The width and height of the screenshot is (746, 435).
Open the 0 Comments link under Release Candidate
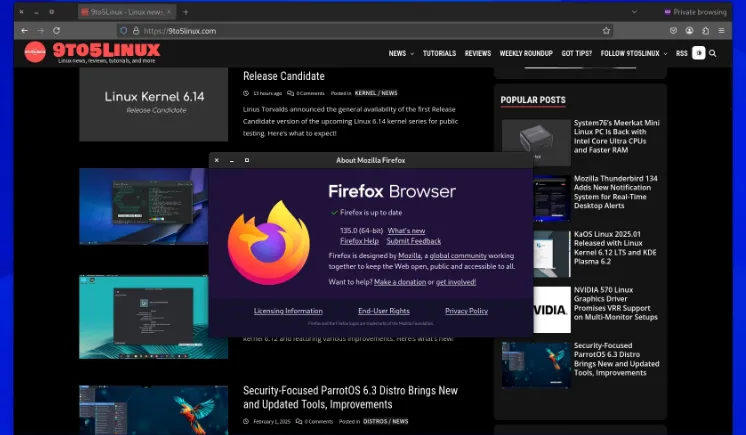306,93
